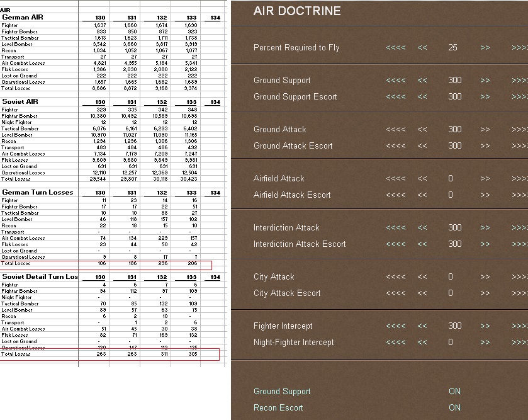
Task: Click <<<< on Ground Attack Escort row
Action: pos(396,146)
